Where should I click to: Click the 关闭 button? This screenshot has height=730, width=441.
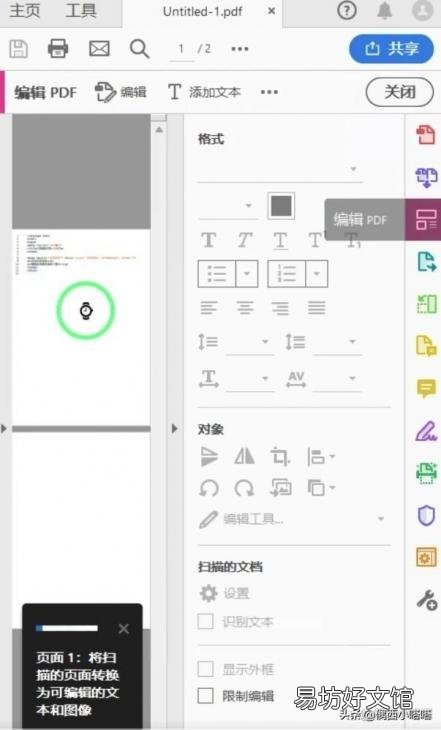point(400,92)
